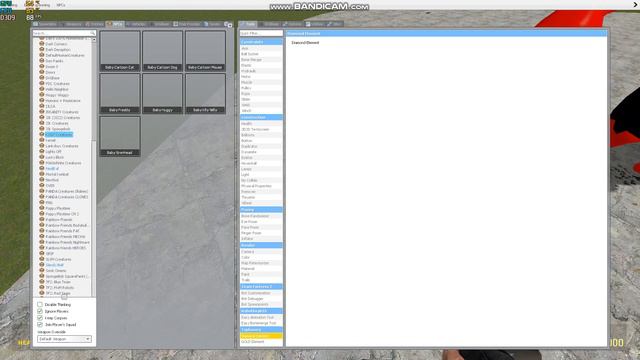Spawn the Baby Huggy NPC
640x360 pixels.
162,93
